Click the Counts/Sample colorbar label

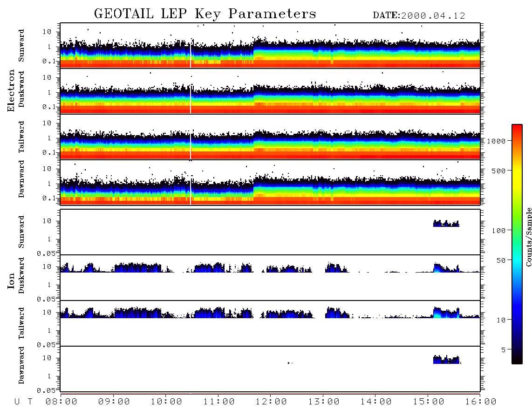pyautogui.click(x=528, y=237)
